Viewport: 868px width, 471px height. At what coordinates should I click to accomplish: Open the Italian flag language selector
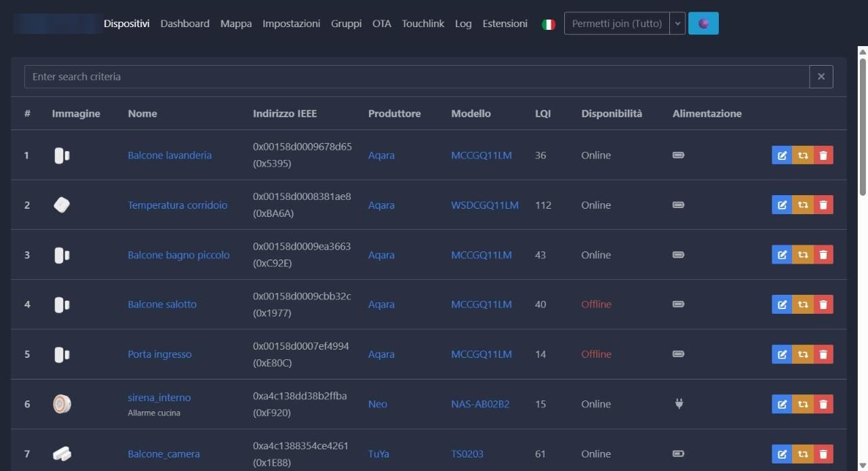(549, 24)
